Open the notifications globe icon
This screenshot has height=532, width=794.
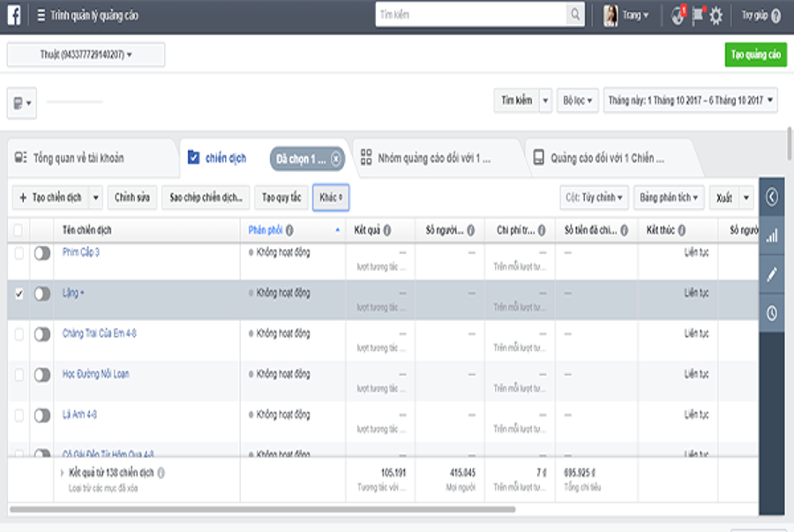coord(678,16)
